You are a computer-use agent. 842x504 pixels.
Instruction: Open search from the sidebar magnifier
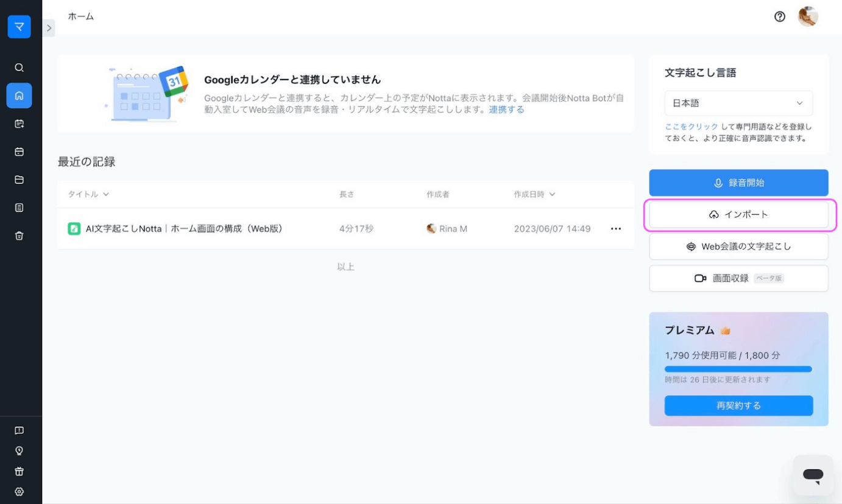tap(19, 68)
